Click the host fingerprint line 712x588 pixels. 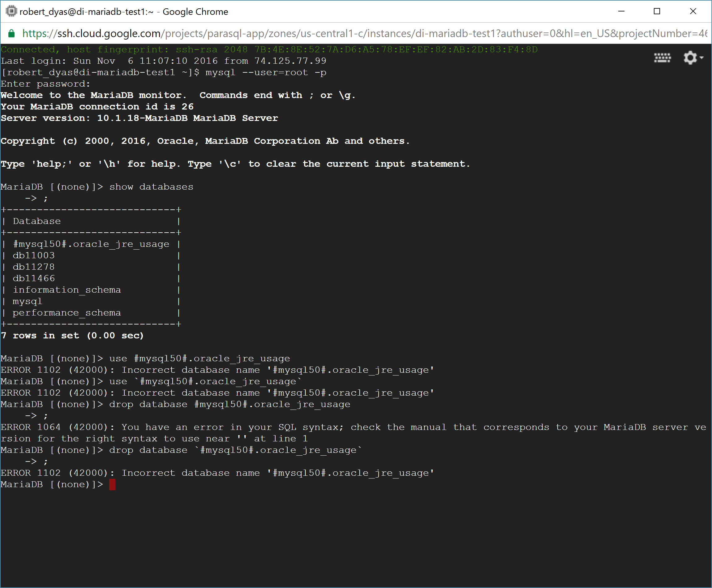tap(269, 49)
